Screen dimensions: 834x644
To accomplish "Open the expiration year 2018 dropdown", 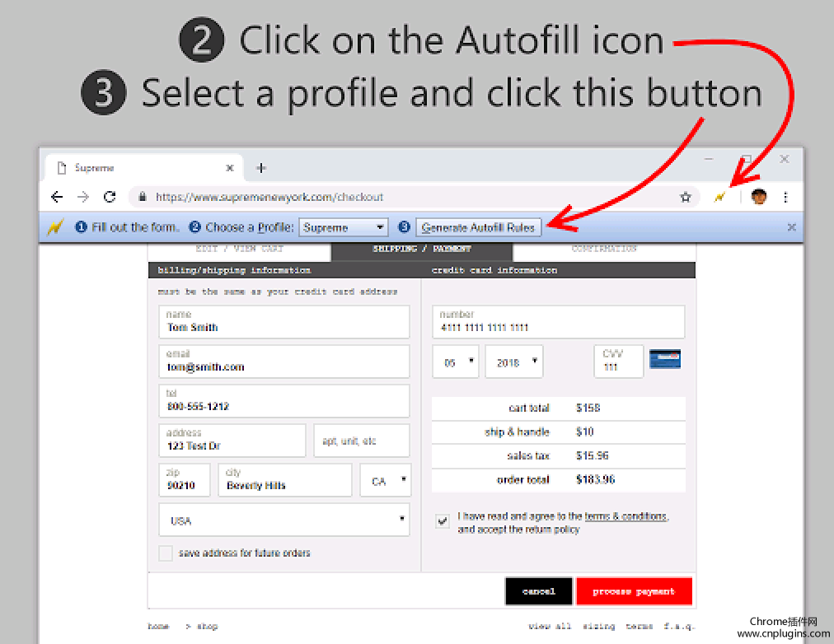I will pos(513,362).
